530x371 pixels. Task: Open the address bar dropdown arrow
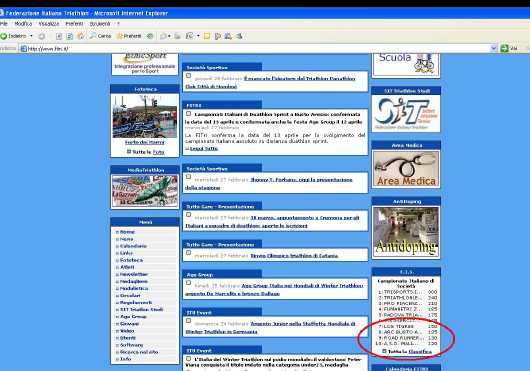[x=494, y=48]
